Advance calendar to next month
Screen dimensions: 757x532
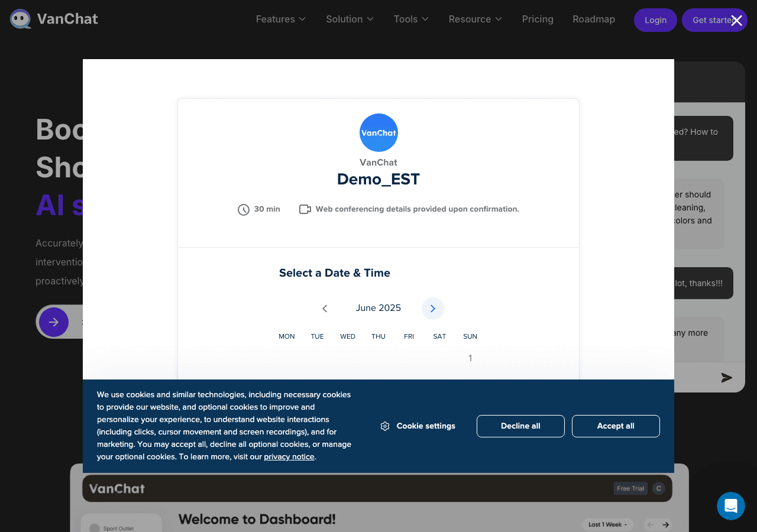pyautogui.click(x=432, y=309)
